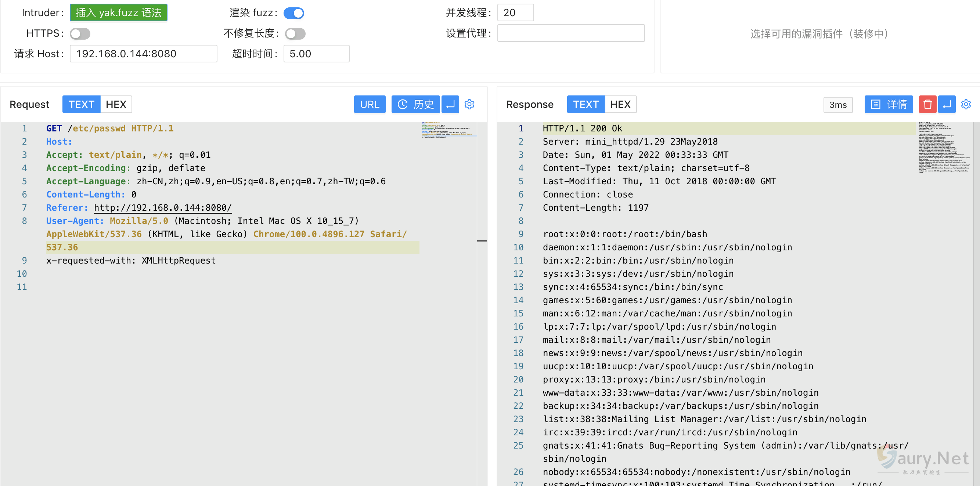The image size is (980, 486).
Task: Switch Response view to HEX tab
Action: [620, 104]
